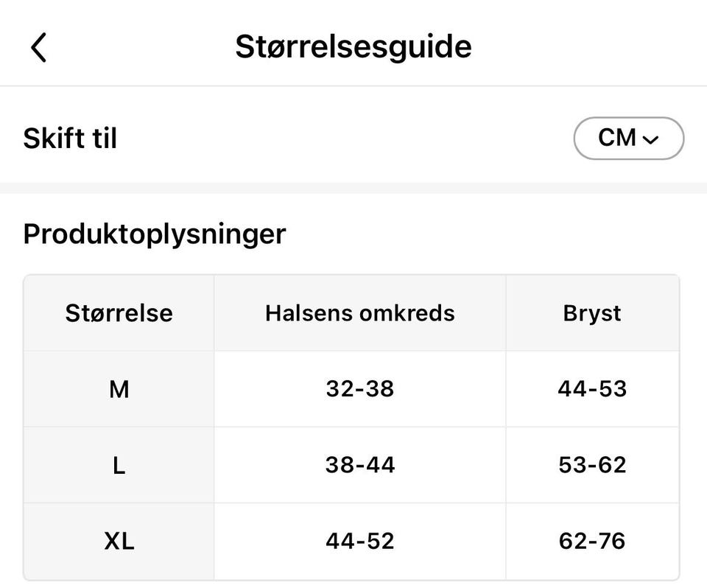Click the 38-44 neck measurement cell
Image resolution: width=707 pixels, height=588 pixels.
[x=360, y=466]
